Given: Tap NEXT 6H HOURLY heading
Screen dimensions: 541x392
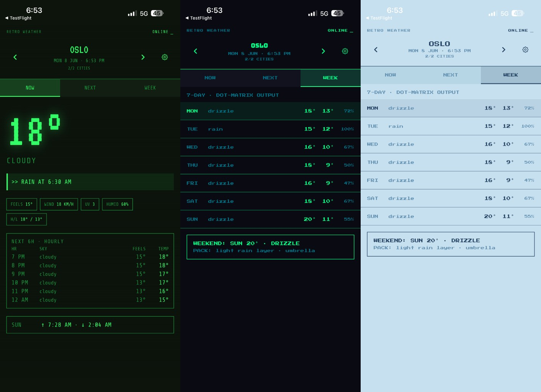Looking at the screenshot, I should pyautogui.click(x=37, y=242).
